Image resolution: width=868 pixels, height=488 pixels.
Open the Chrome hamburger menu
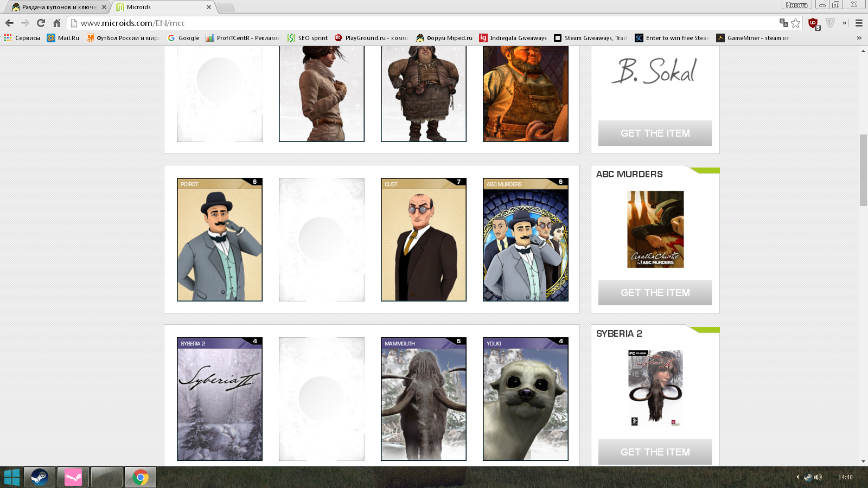859,23
